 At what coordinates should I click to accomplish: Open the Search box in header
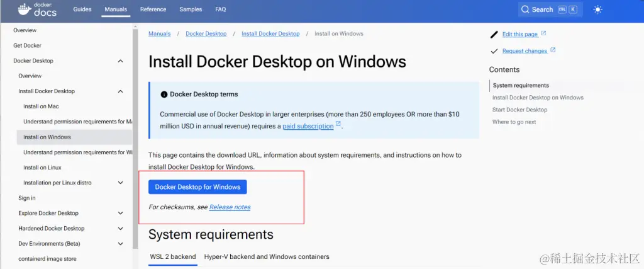coord(550,9)
